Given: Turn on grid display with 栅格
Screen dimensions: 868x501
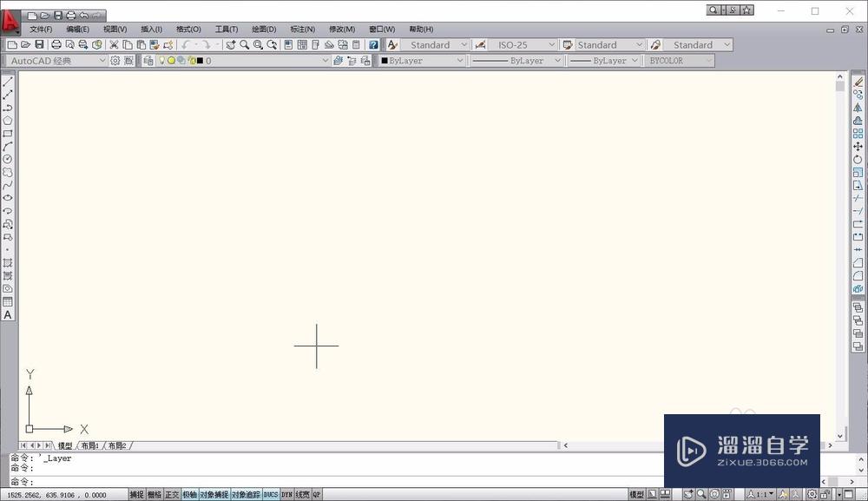Looking at the screenshot, I should click(x=154, y=493).
